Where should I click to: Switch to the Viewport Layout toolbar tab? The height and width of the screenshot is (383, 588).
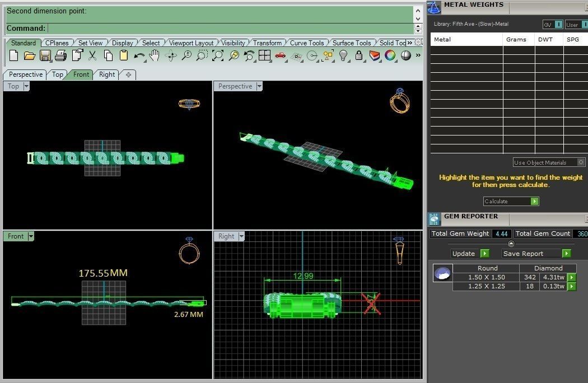click(191, 43)
